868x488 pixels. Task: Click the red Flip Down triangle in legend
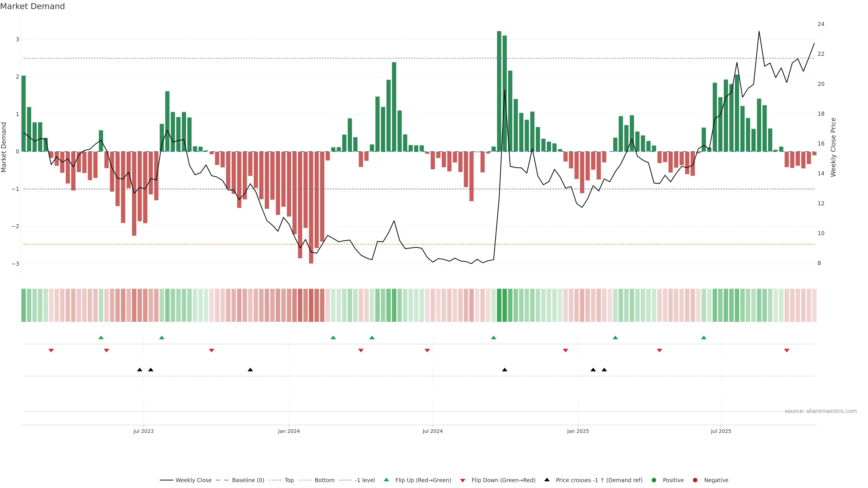463,480
